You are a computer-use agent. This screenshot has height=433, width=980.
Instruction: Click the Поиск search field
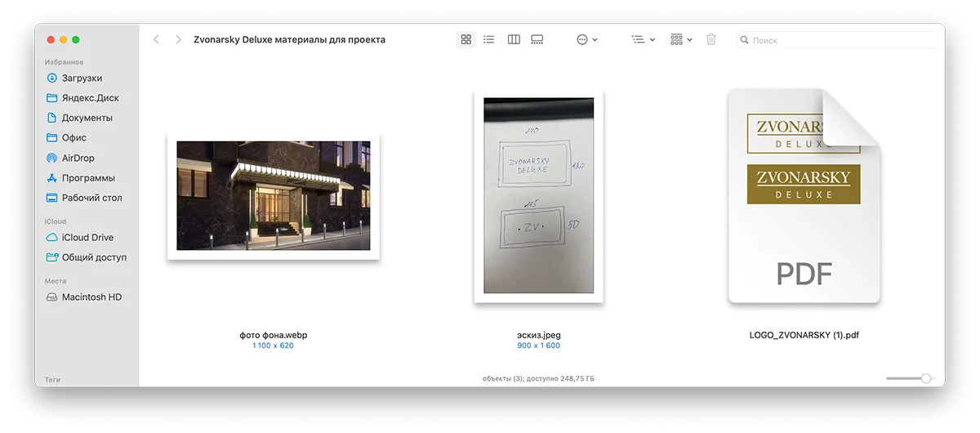(x=835, y=40)
